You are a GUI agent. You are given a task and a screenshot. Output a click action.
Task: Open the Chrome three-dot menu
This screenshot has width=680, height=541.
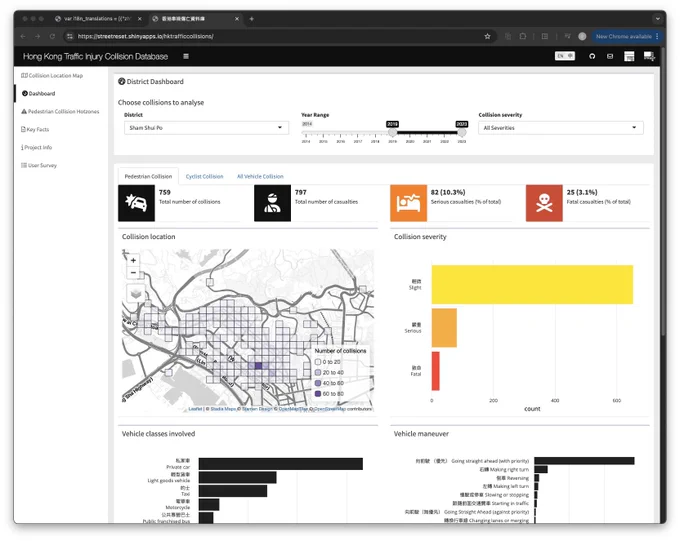click(657, 36)
